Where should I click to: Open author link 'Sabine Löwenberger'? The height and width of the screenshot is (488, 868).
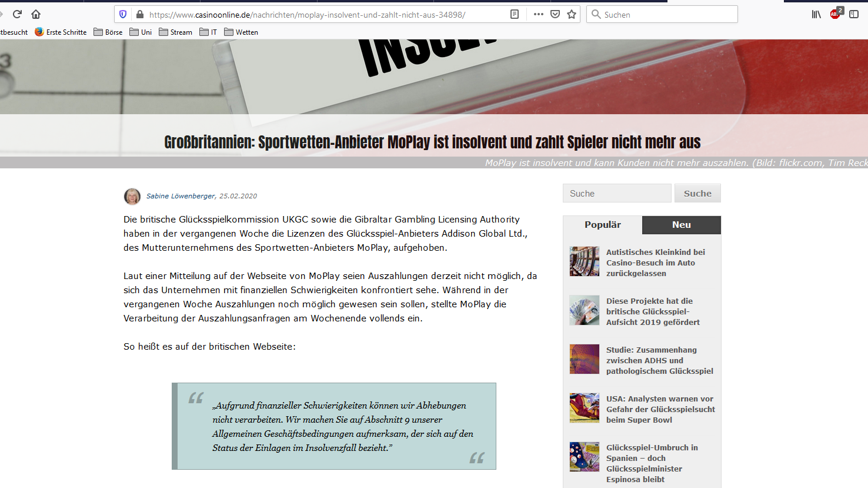181,196
